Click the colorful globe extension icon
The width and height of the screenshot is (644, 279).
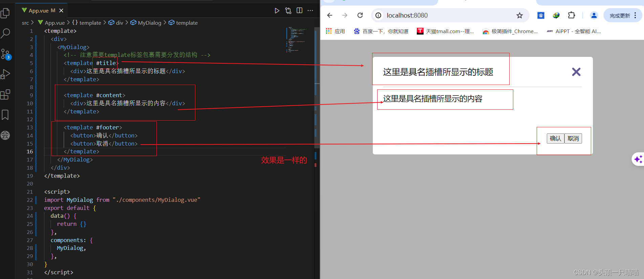pos(556,15)
